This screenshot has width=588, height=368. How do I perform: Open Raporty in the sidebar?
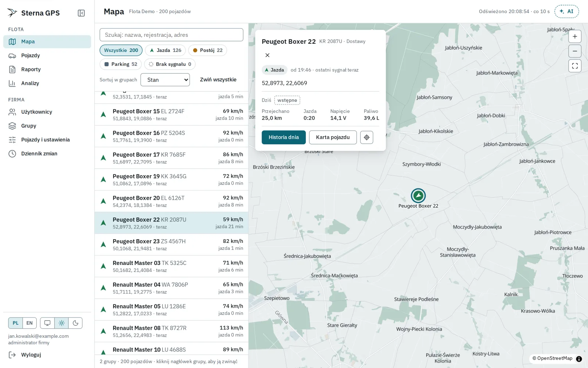pos(47,70)
